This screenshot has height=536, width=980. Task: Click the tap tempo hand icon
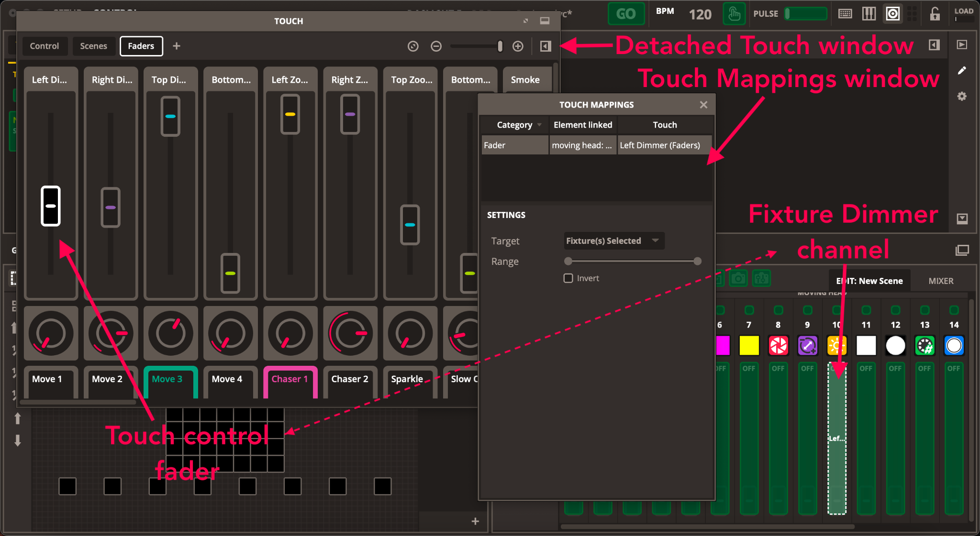(x=734, y=14)
